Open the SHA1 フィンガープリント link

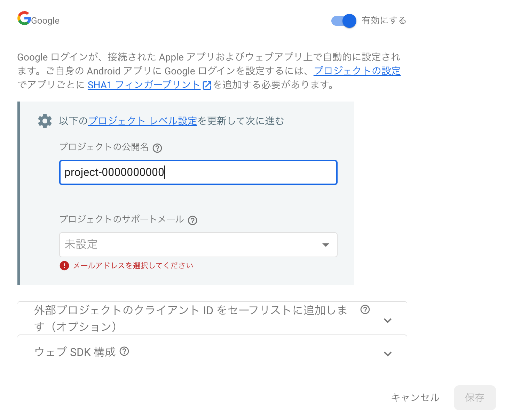144,85
